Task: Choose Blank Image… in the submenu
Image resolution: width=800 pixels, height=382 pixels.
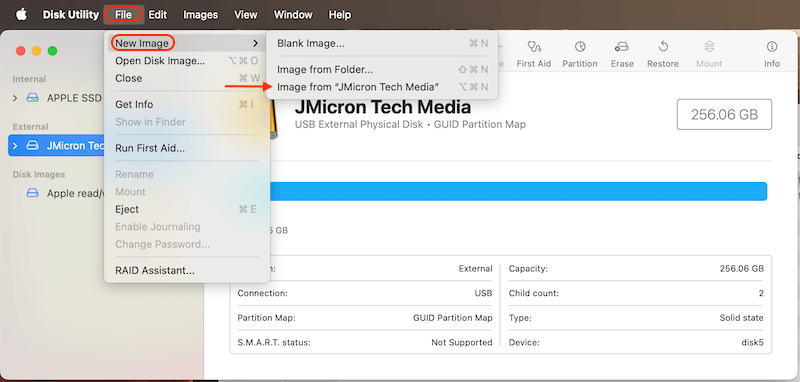Action: click(x=382, y=43)
